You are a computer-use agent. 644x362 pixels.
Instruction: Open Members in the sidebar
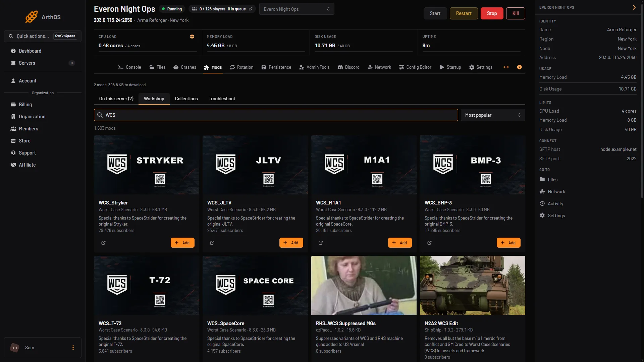pos(43,129)
